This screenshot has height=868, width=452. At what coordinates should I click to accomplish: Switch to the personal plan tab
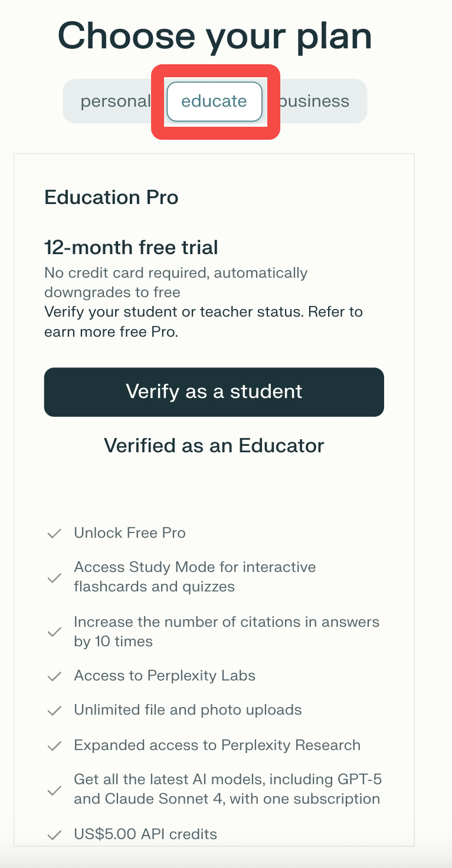pyautogui.click(x=115, y=101)
